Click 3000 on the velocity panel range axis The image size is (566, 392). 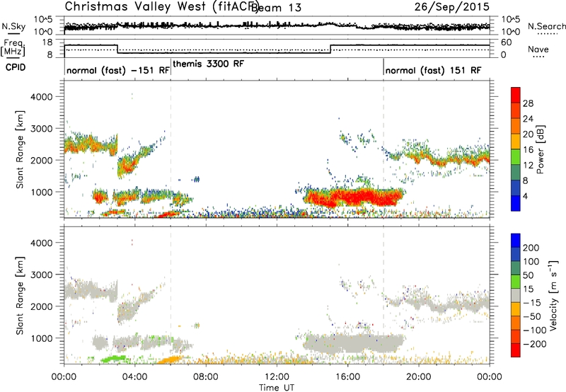coord(41,275)
